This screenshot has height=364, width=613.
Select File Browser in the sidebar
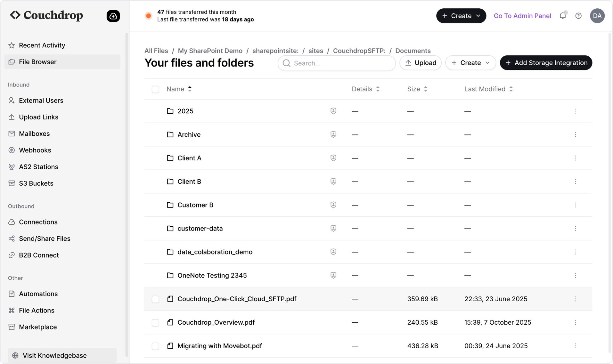coord(62,62)
